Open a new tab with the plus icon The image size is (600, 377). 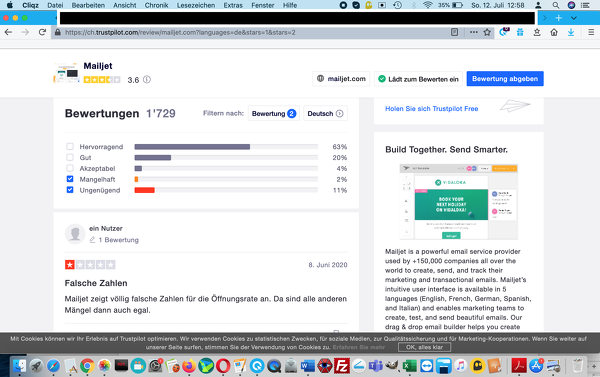point(559,18)
